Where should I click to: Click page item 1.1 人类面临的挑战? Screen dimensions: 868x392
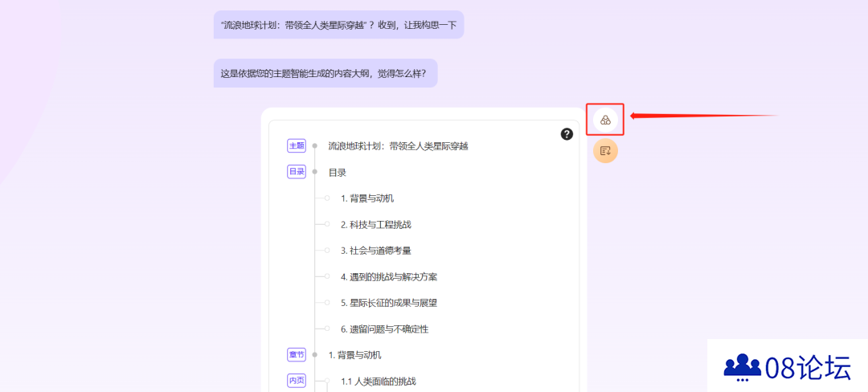[378, 381]
